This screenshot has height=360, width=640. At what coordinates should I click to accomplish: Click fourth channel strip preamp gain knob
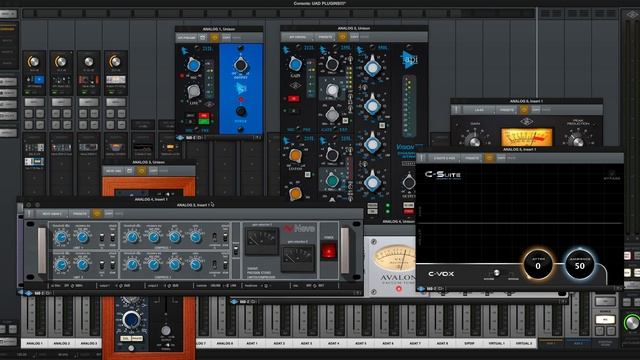click(x=116, y=62)
